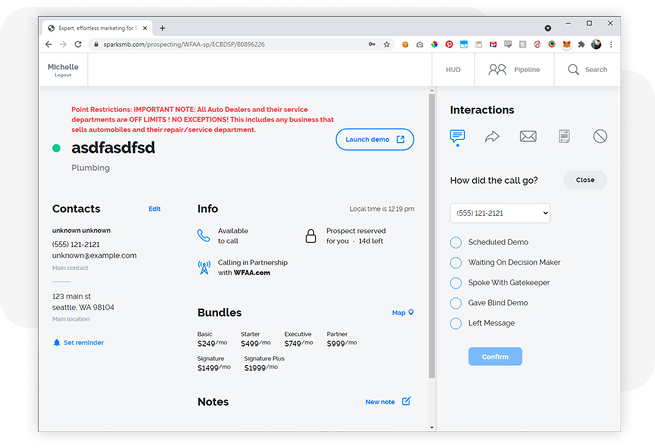Click the Set reminder bell icon
Image resolution: width=655 pixels, height=448 pixels.
tap(57, 342)
